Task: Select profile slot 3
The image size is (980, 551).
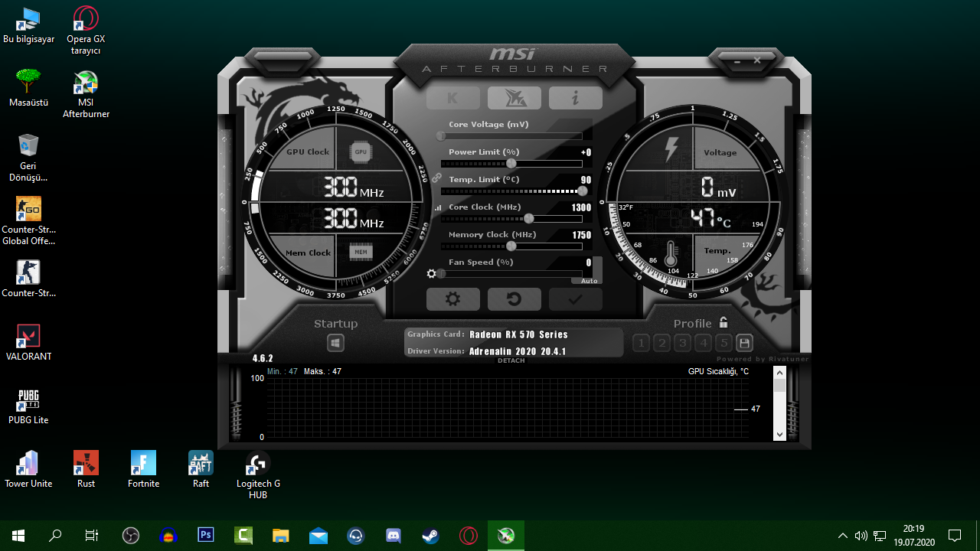Action: (x=683, y=343)
